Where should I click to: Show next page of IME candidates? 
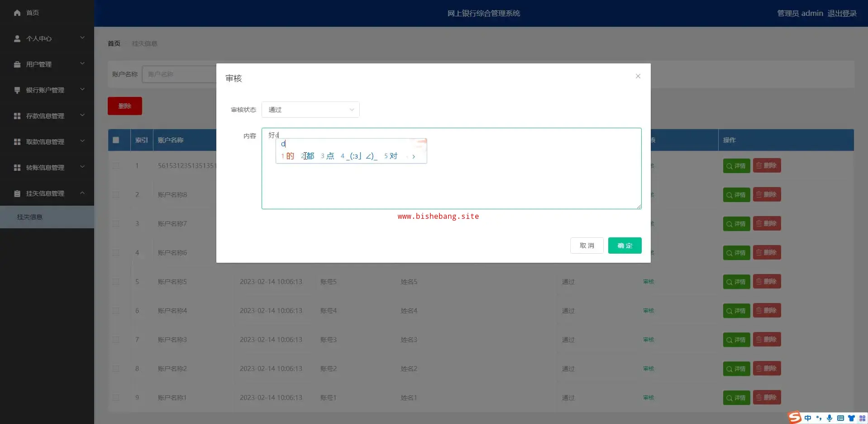point(414,157)
